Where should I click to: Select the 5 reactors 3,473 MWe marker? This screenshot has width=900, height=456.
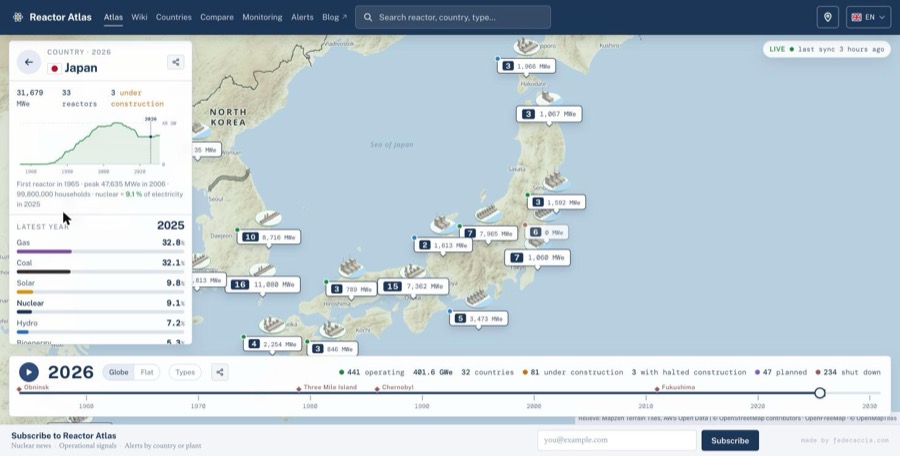(x=479, y=318)
